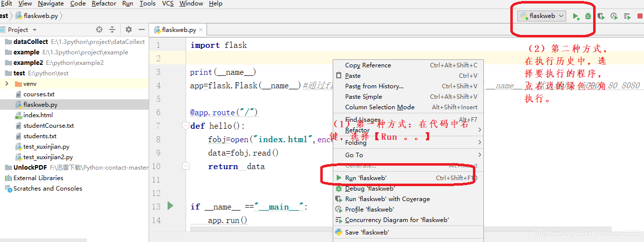Collapse the hello function fold marker
Image resolution: width=644 pixels, height=242 pixels.
click(186, 126)
